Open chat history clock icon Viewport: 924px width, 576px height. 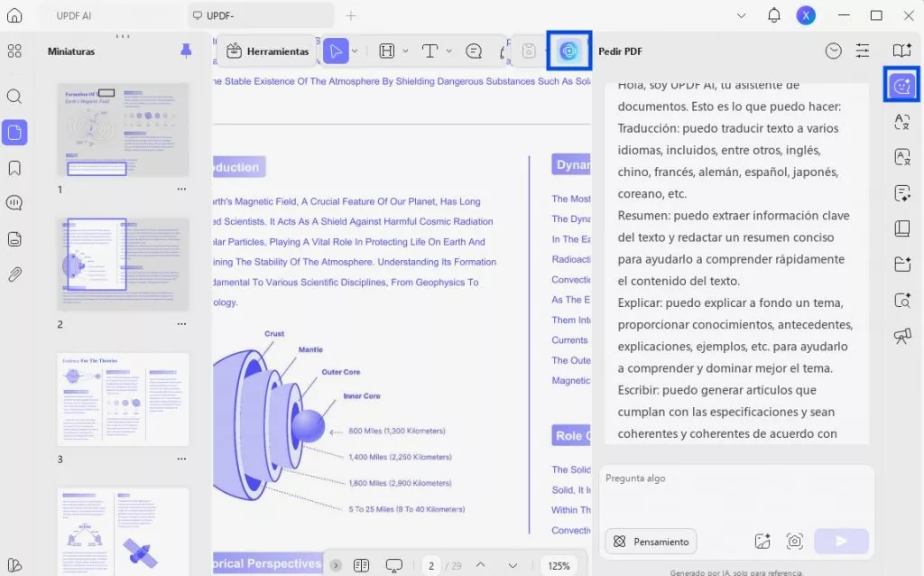(833, 51)
